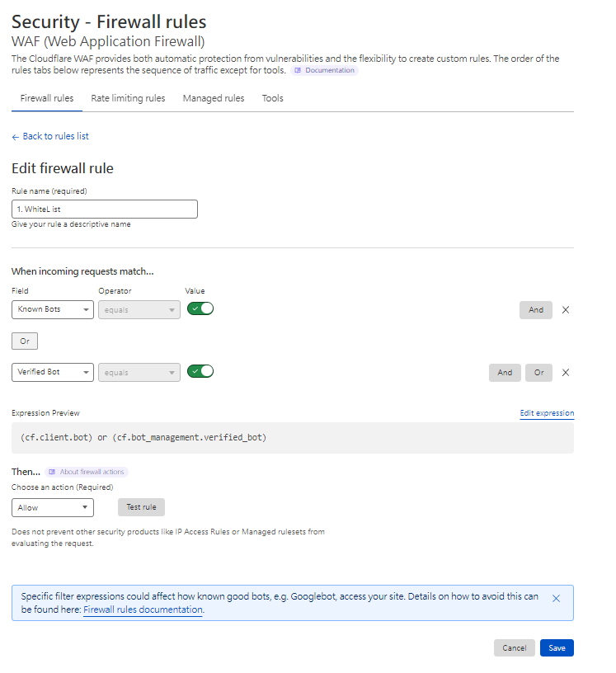Delete the Verified Bot condition row
The image size is (616, 673).
pos(566,373)
